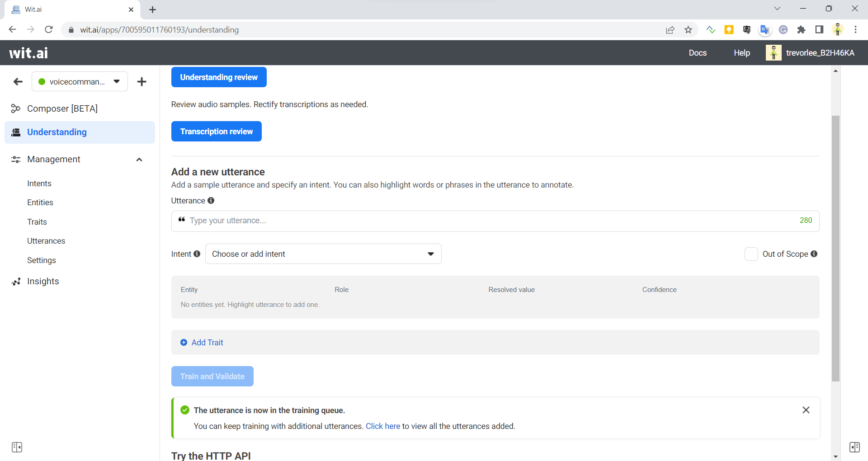Open Help in header
The image size is (868, 461).
click(742, 53)
